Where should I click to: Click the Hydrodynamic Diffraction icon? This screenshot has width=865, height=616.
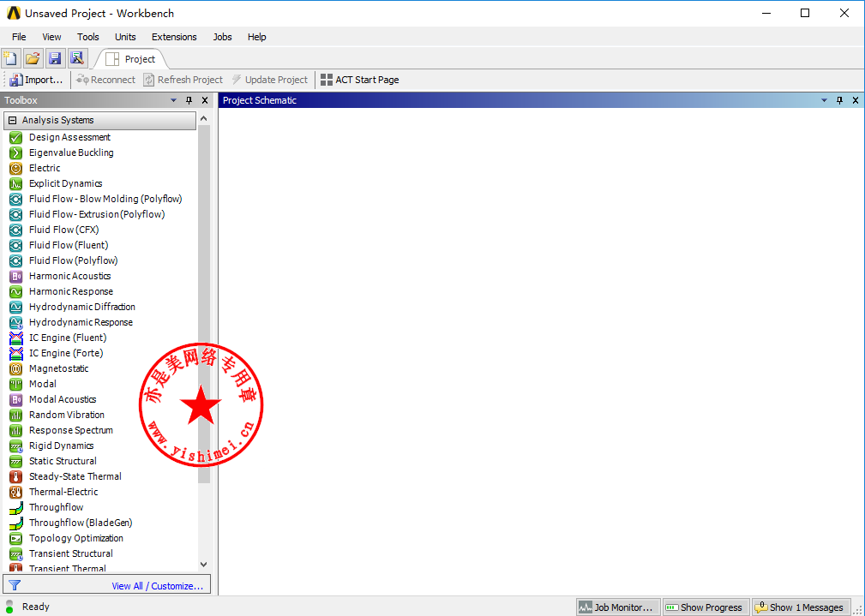[x=16, y=308]
